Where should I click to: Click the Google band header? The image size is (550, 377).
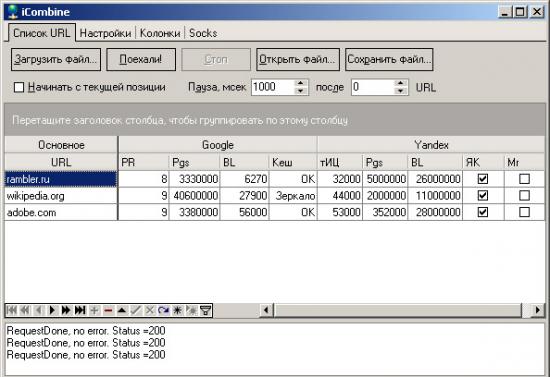pyautogui.click(x=218, y=145)
